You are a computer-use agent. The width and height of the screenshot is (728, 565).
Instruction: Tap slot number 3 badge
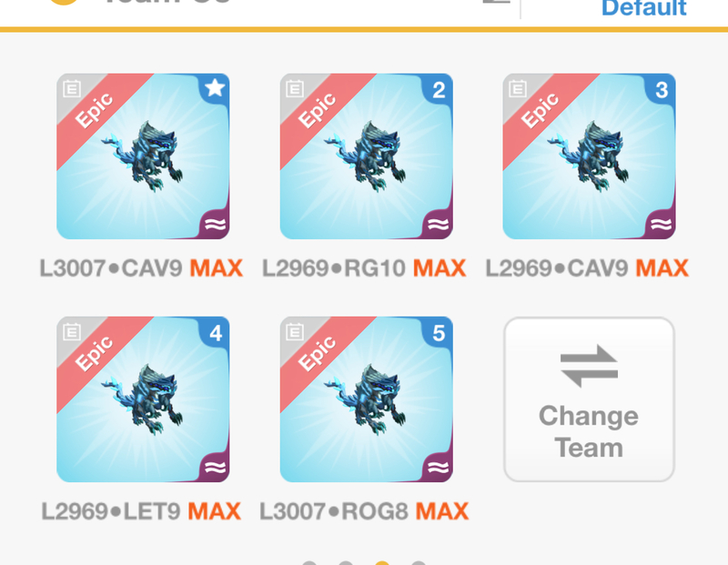click(662, 89)
